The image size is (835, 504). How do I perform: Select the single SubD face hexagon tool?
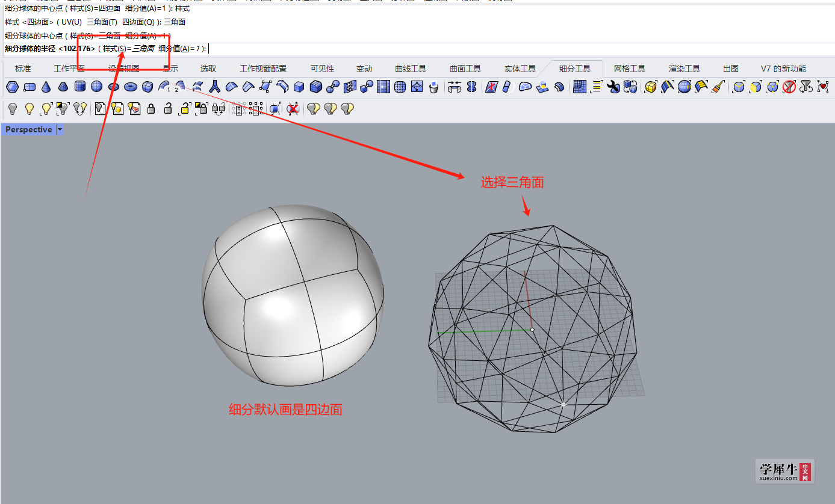click(x=12, y=88)
